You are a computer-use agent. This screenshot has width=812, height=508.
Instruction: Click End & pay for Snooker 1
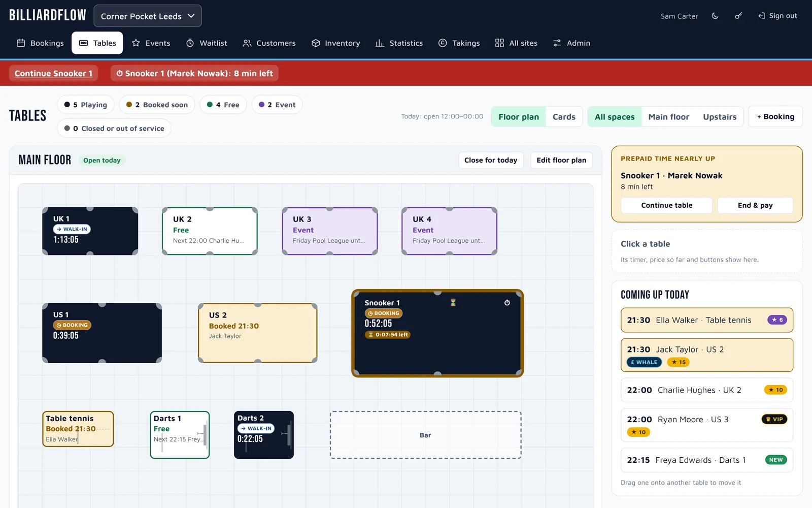click(755, 205)
